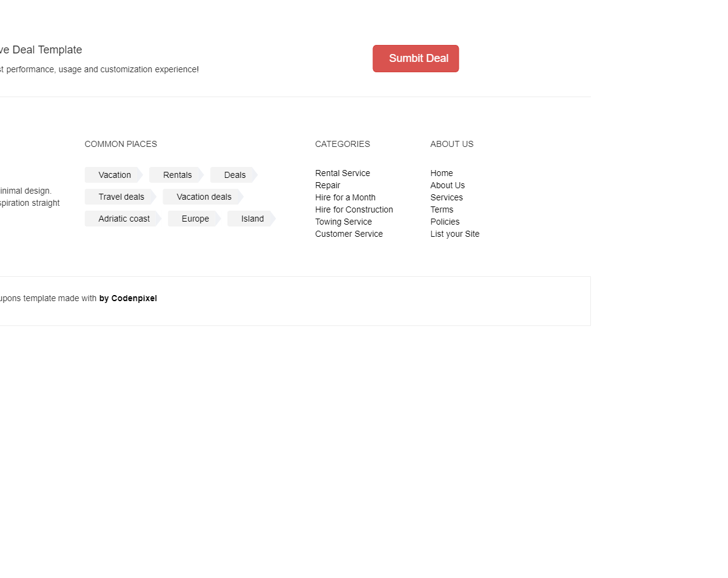Go to the Repair category

click(x=328, y=185)
